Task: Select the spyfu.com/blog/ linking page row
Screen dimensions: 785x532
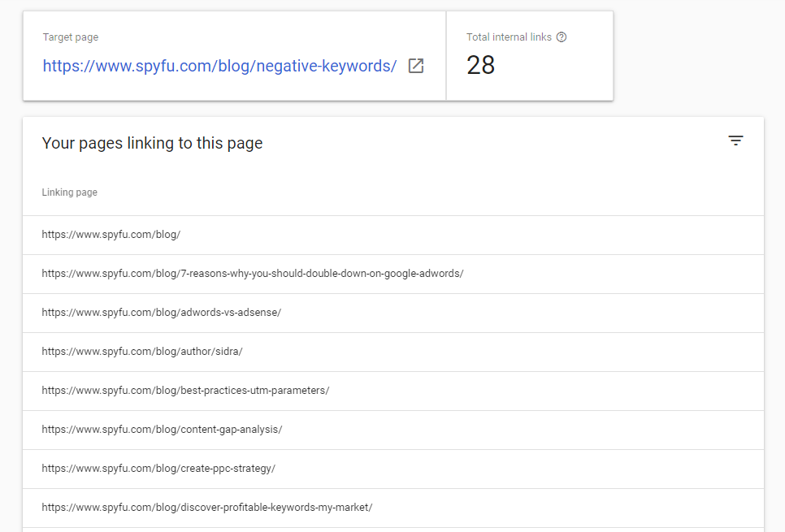Action: pos(393,235)
